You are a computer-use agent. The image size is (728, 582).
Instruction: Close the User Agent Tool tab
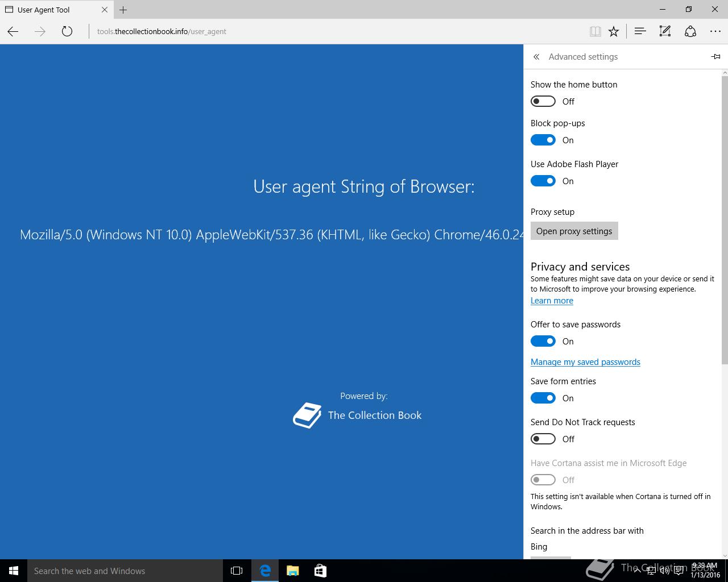pyautogui.click(x=105, y=10)
